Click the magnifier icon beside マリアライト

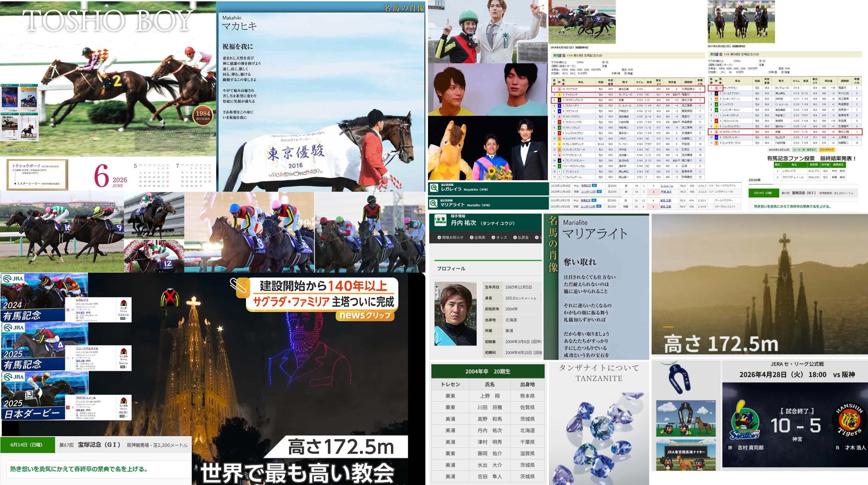coord(434,204)
